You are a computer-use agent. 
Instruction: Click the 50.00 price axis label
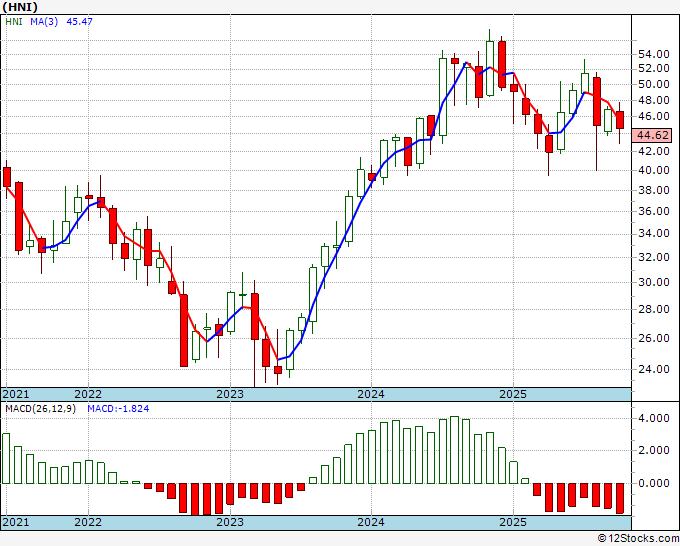654,84
